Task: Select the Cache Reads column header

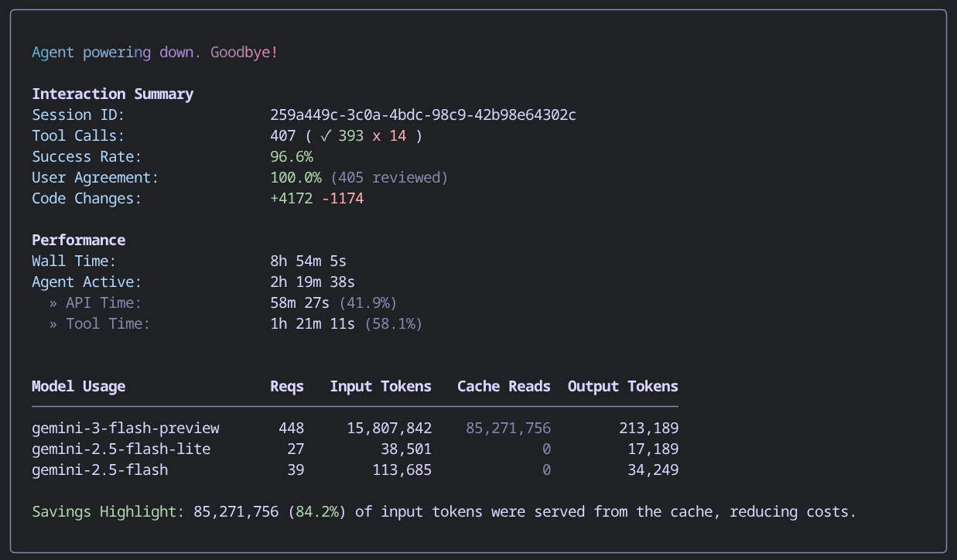Action: pyautogui.click(x=504, y=386)
